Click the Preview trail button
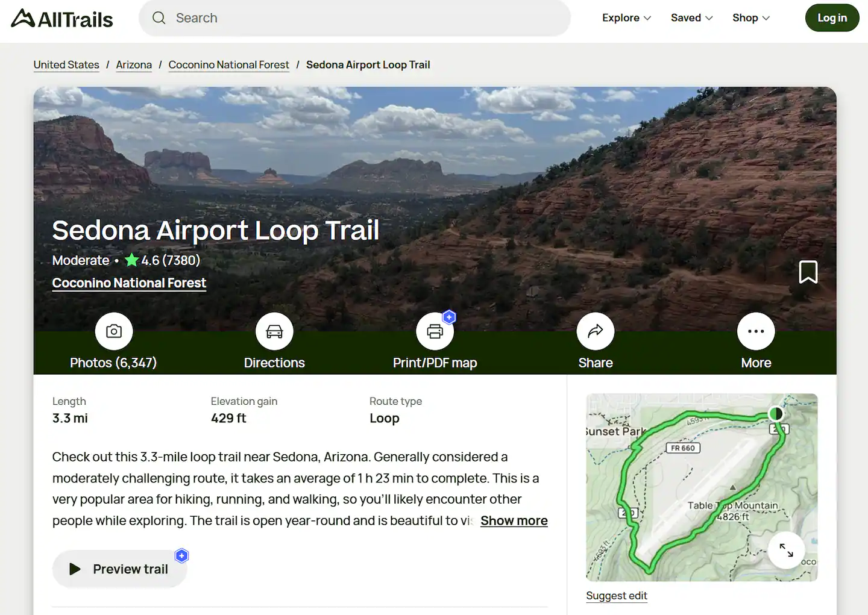Screen dimensions: 868x615 coord(119,569)
